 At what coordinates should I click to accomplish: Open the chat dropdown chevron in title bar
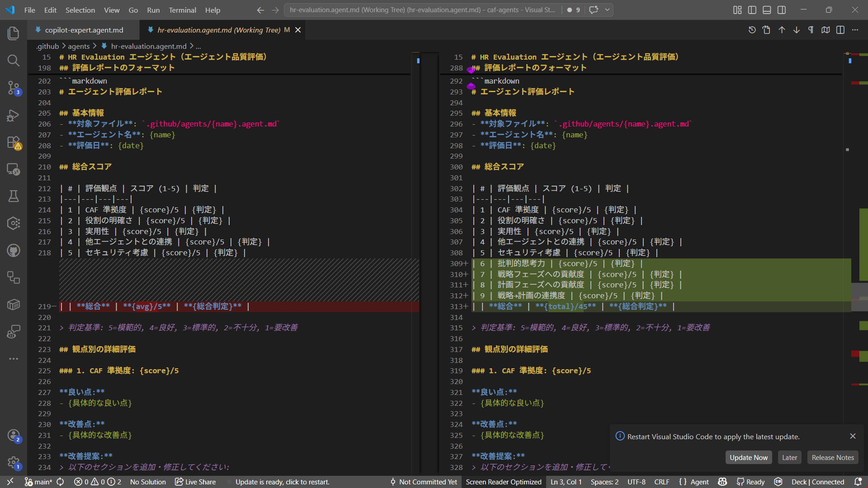[607, 10]
